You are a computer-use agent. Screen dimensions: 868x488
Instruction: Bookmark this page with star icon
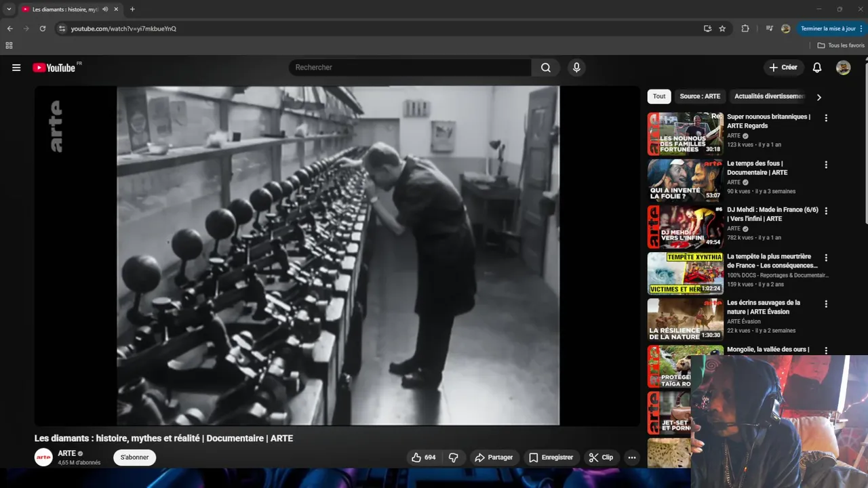coord(722,28)
